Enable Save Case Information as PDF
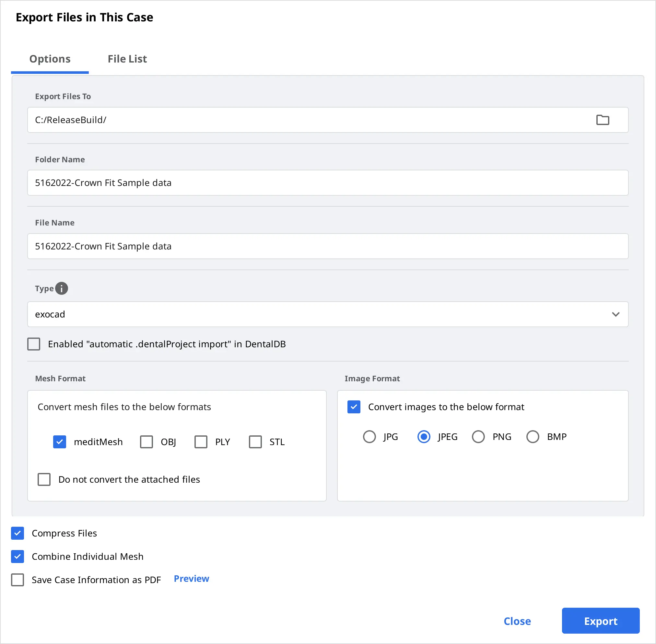656x644 pixels. 18,580
